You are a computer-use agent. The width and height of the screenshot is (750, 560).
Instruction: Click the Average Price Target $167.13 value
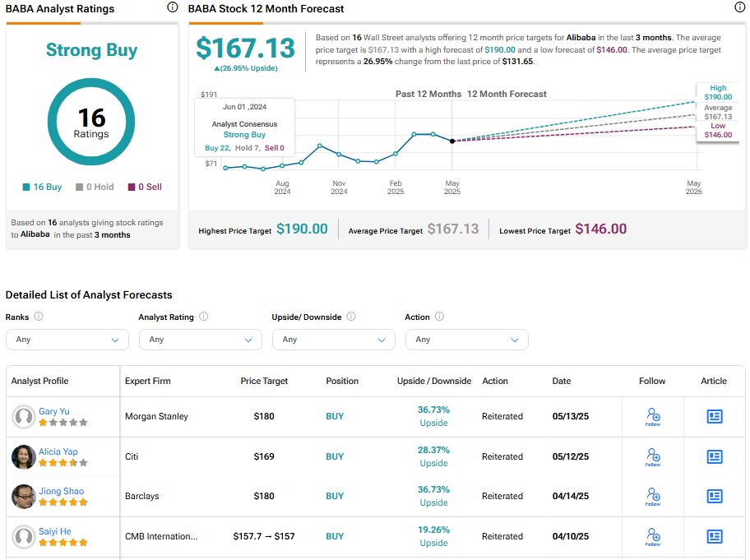tap(453, 229)
